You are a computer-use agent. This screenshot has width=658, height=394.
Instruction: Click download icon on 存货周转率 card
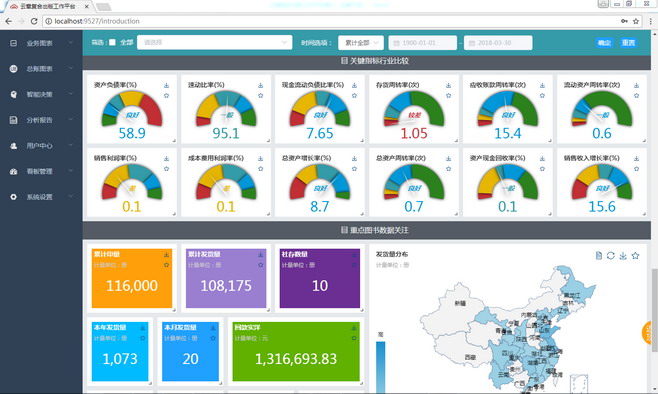(449, 85)
